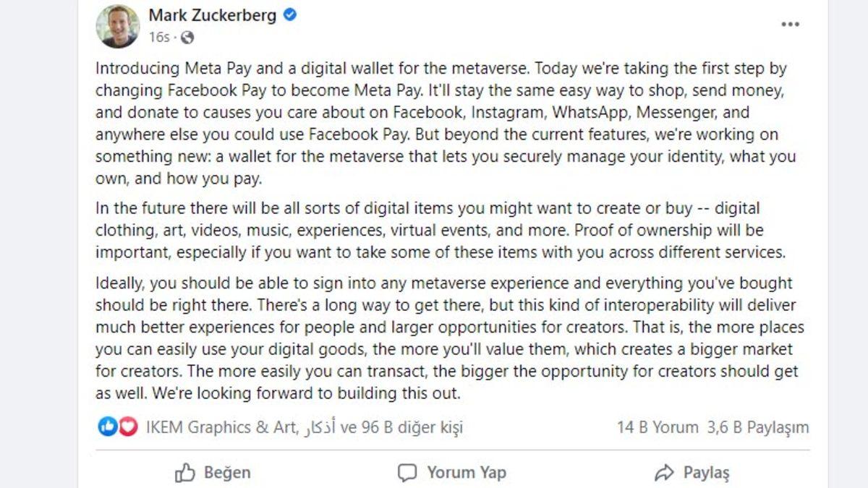The image size is (868, 488).
Task: Click the Arabic-named reactor link
Action: 318,427
